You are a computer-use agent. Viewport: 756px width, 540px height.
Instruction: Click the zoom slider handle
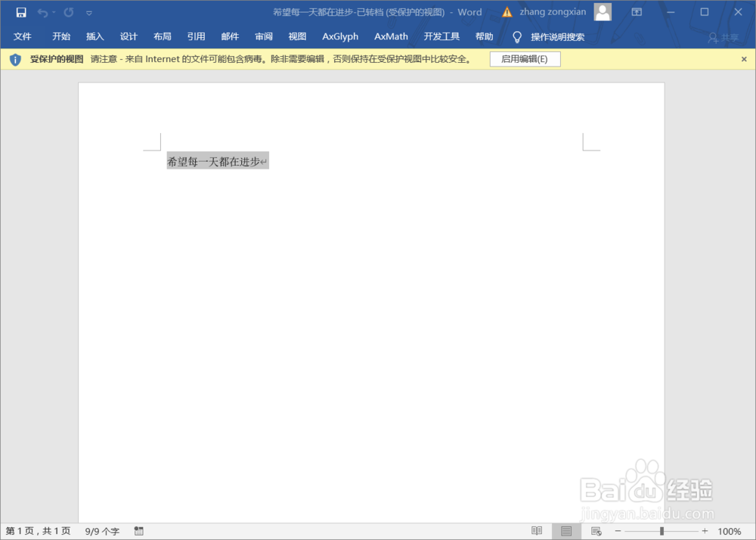coord(662,531)
